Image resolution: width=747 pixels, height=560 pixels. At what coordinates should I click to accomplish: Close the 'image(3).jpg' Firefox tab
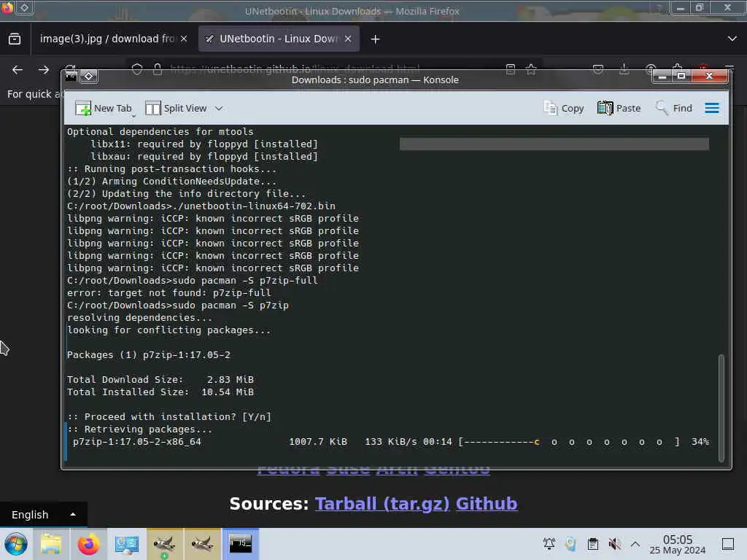click(184, 39)
